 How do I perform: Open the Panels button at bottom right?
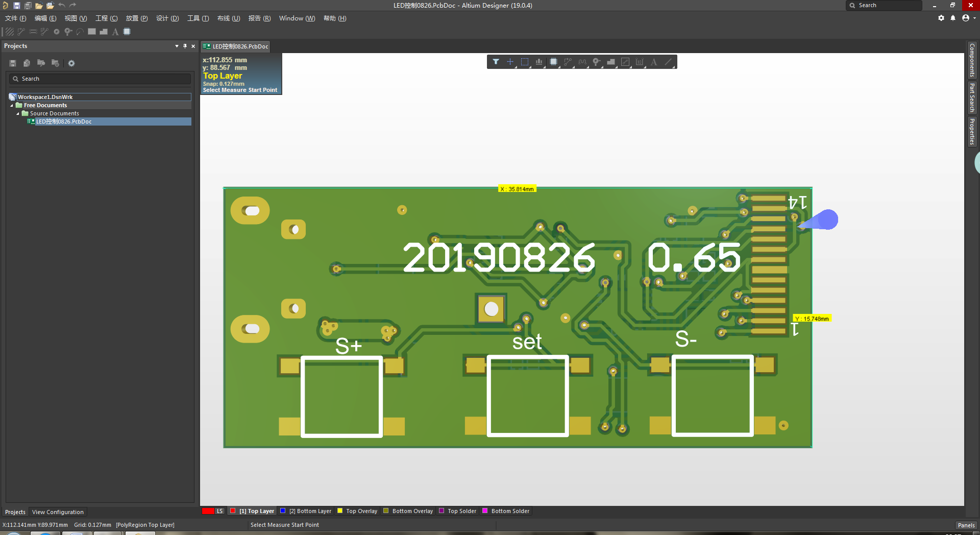coord(966,525)
